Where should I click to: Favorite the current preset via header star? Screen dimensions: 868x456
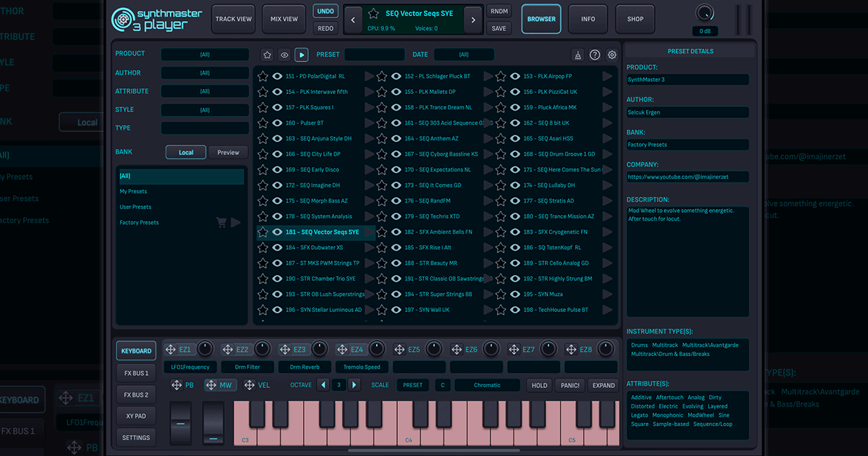(x=373, y=14)
